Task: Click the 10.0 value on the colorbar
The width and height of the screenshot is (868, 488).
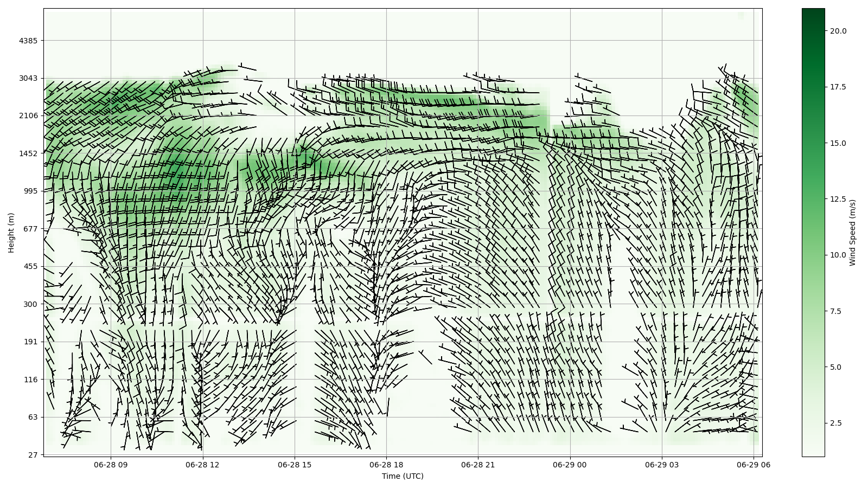Action: [x=838, y=255]
